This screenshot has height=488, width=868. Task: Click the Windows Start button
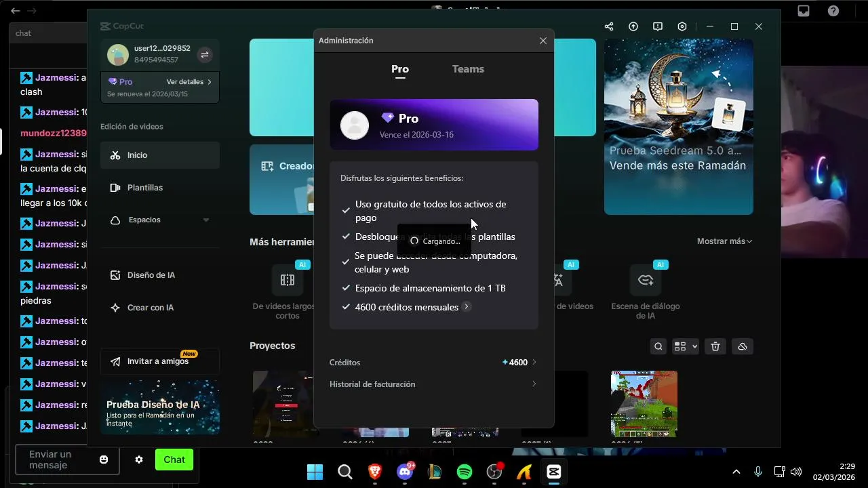pos(315,472)
